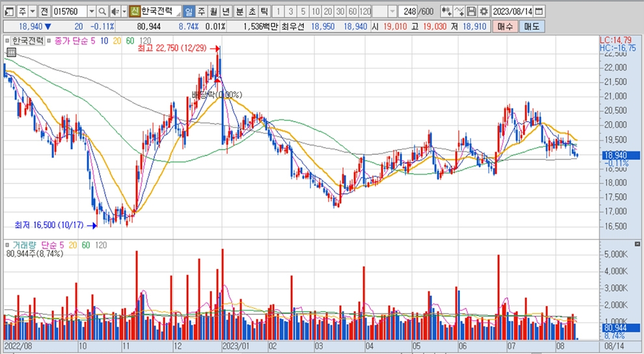Viewport: 644px width, 354px height.
Task: Click the window layout icon at toolbar start
Action: coord(9,11)
